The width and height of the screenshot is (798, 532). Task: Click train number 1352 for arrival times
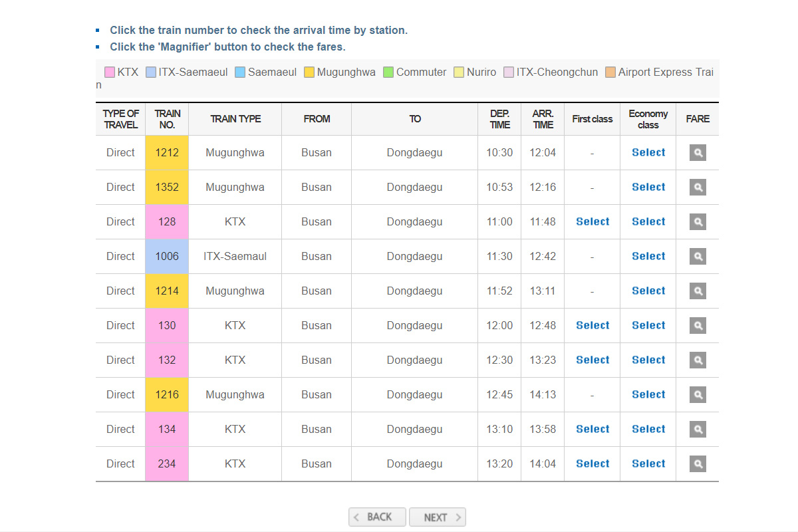click(167, 188)
